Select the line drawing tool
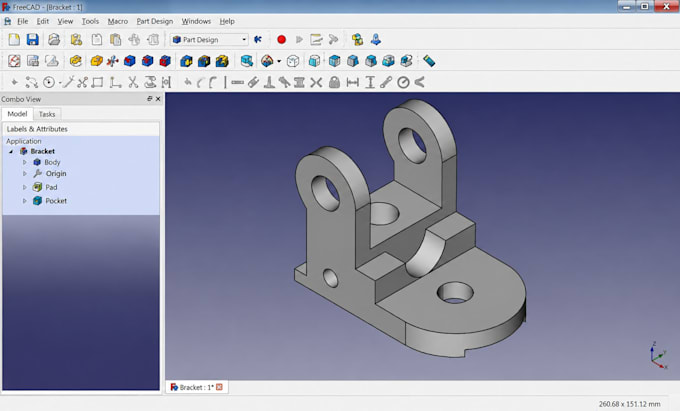This screenshot has width=680, height=411. pos(68,82)
